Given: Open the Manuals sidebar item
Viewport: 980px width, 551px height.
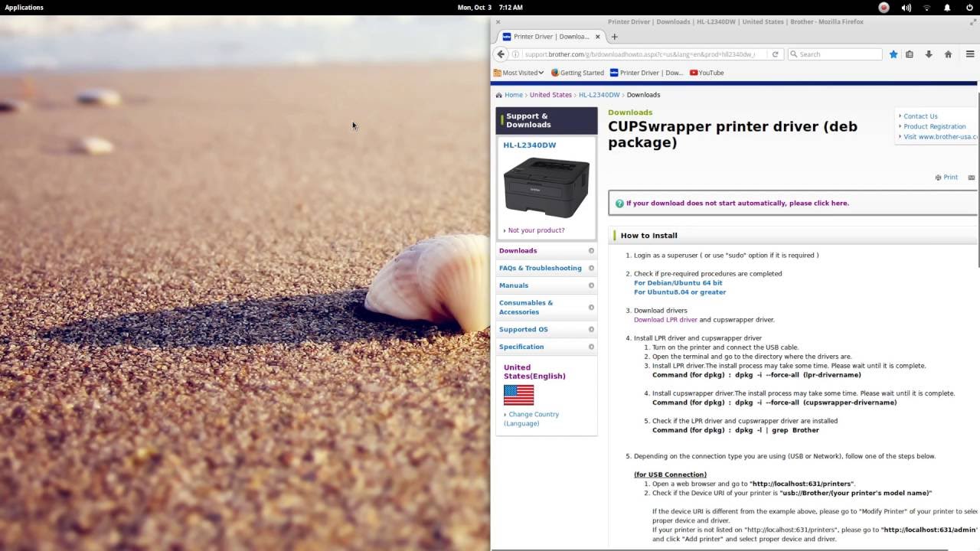Looking at the screenshot, I should [x=547, y=285].
